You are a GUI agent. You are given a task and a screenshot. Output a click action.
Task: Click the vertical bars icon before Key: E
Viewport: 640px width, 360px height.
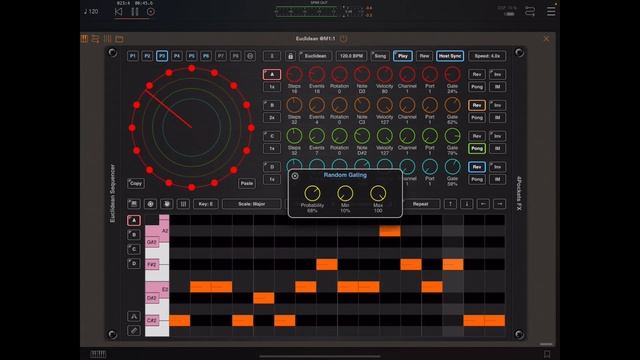183,204
